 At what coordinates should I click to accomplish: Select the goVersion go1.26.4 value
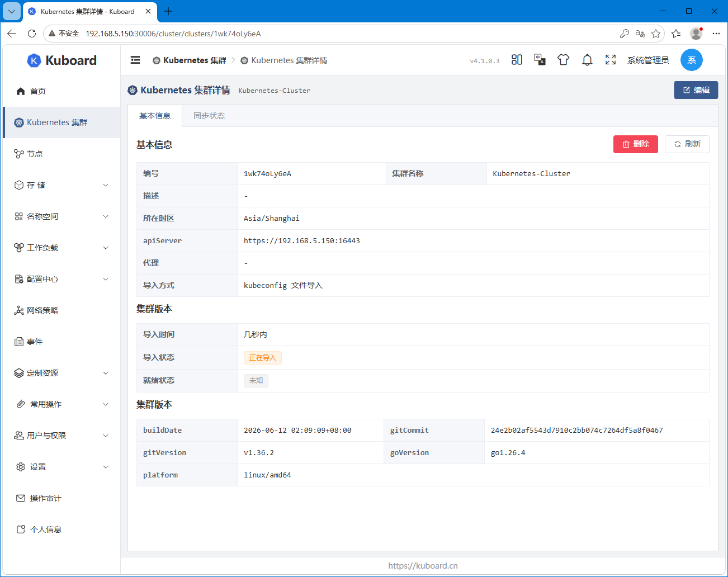[508, 453]
